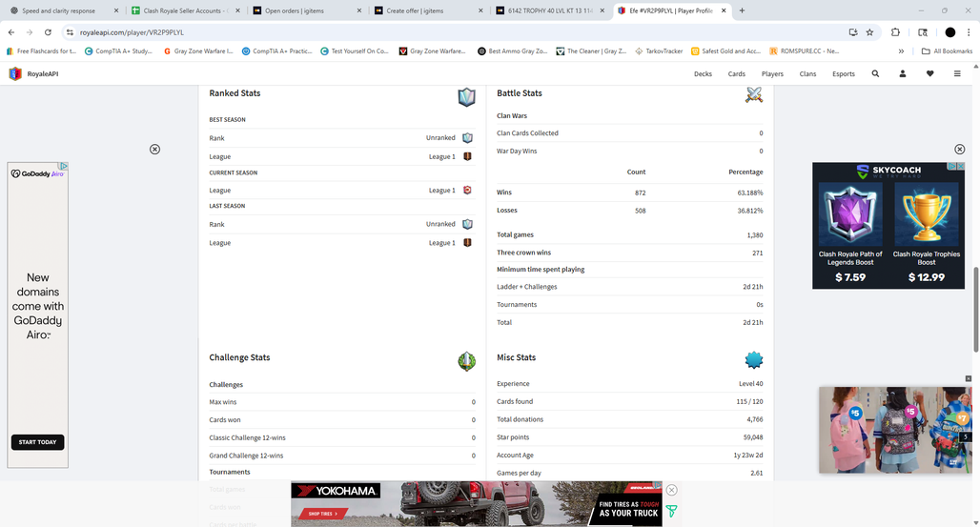Open Safest Gold and Acc bookmark
Viewport: 980px width, 527px height.
726,51
